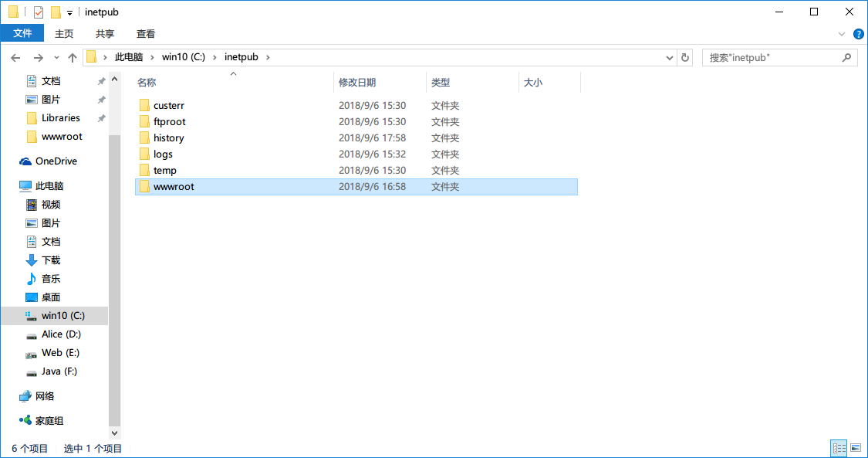Click the Properties icon on Quick Access Toolbar
This screenshot has height=458, width=868.
pyautogui.click(x=38, y=12)
